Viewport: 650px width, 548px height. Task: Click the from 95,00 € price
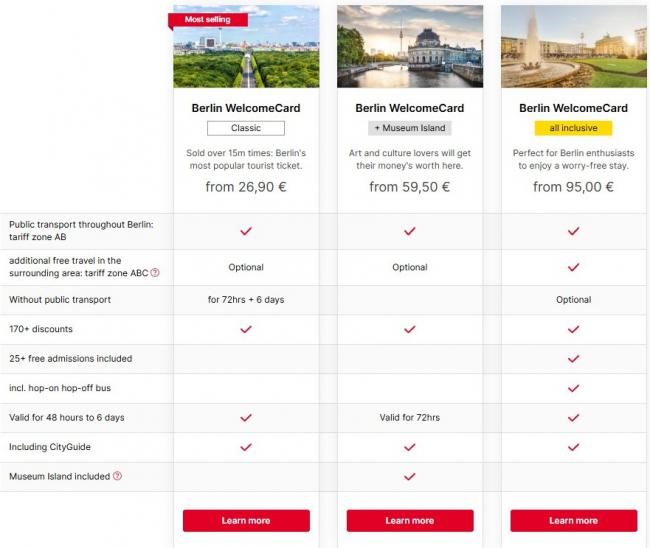pos(573,187)
